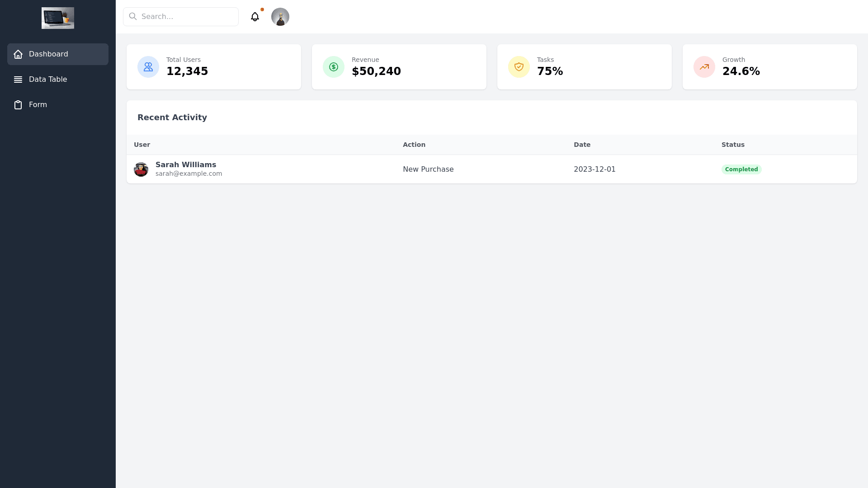Viewport: 868px width, 488px height.
Task: Click the notification bell icon
Action: pos(255,17)
